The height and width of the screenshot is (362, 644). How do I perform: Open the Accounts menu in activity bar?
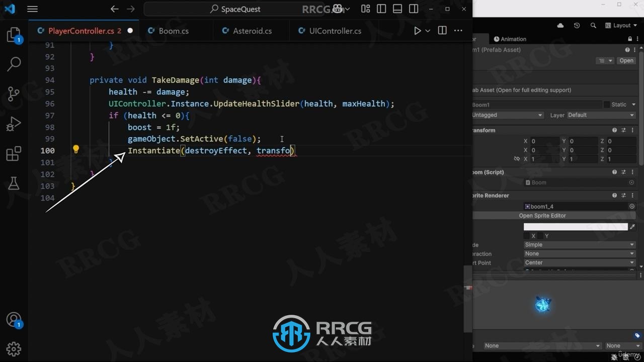[14, 320]
